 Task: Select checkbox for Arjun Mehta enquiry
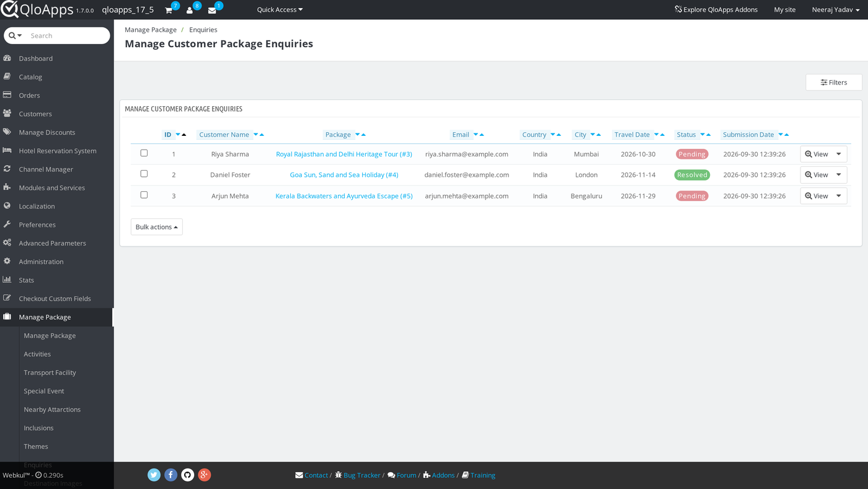pyautogui.click(x=144, y=195)
